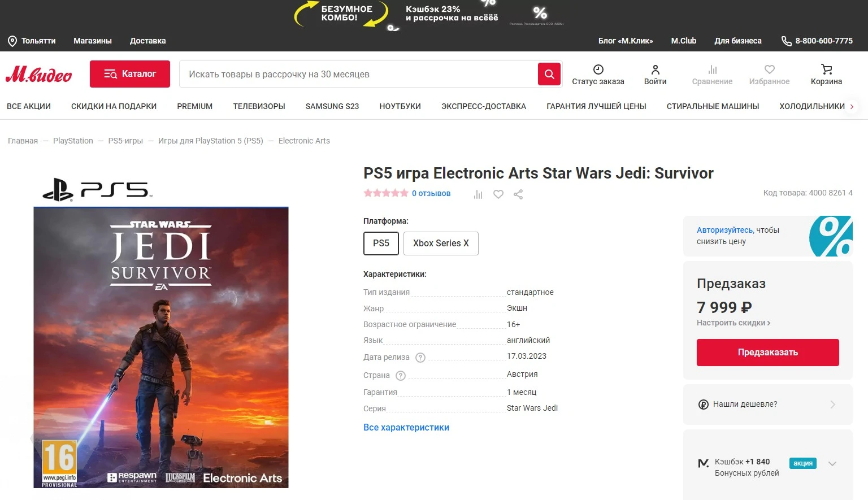Click PlayStation PS5 logo above cover
The image size is (868, 500).
coord(97,190)
